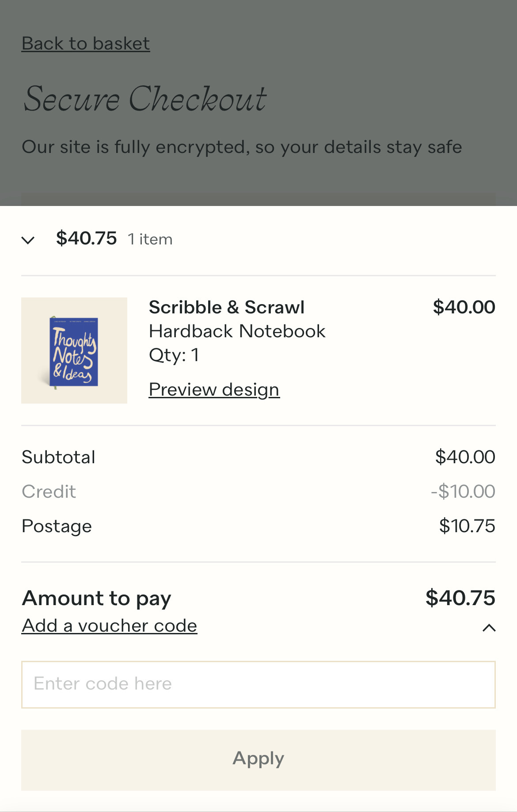This screenshot has width=517, height=812.
Task: Select the Scribble & Scrawl notebook thumbnail
Action: (x=74, y=350)
